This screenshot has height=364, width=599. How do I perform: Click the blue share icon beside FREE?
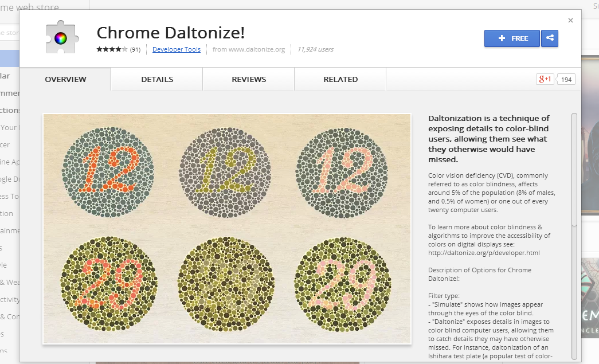(550, 38)
